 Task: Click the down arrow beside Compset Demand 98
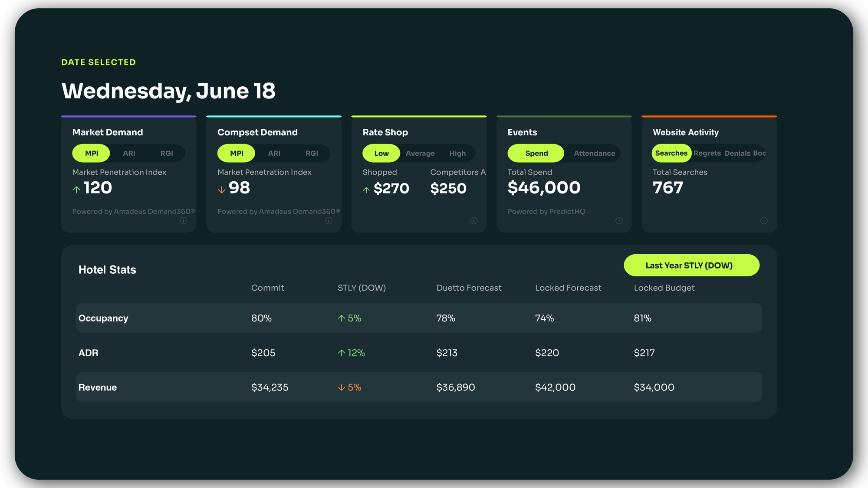(x=221, y=190)
